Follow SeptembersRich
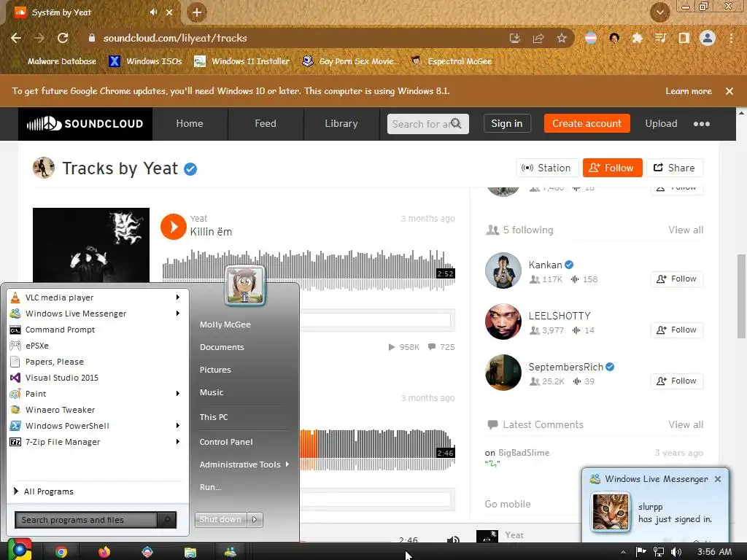Image resolution: width=747 pixels, height=560 pixels. click(x=676, y=381)
